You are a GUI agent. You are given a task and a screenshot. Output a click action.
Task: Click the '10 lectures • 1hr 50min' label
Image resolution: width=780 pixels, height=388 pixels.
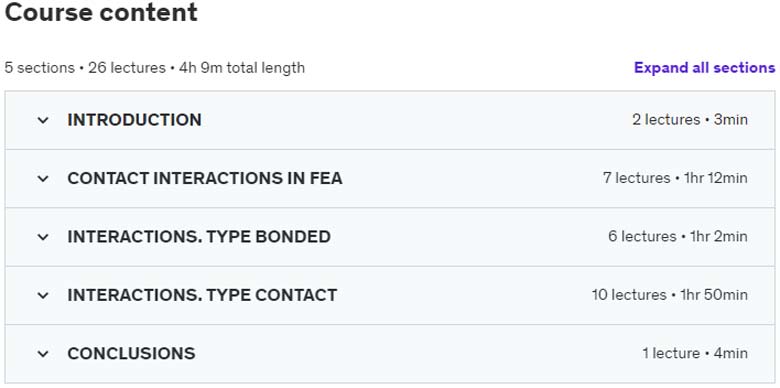(x=670, y=295)
